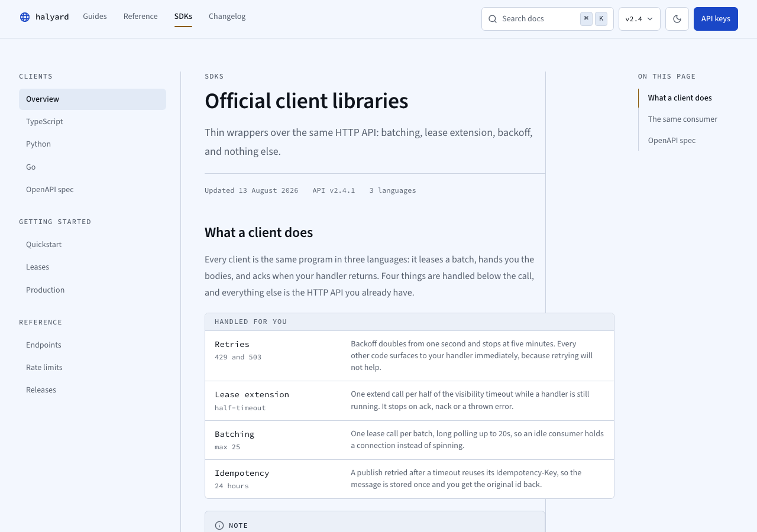
Task: Click the SDKS breadcrumb label
Action: point(214,76)
